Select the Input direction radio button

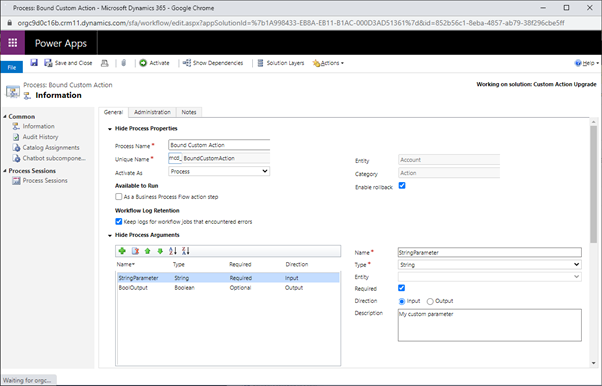pos(402,301)
